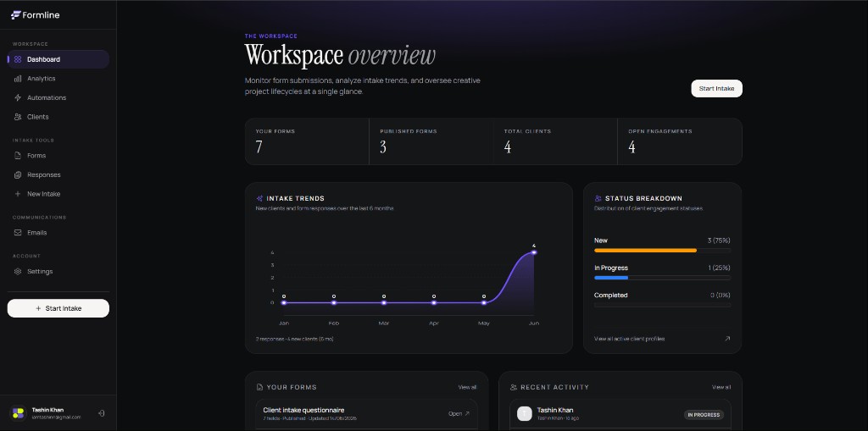Screen dimensions: 868x431
Task: Click the user avatar at sidebar bottom
Action: click(18, 412)
